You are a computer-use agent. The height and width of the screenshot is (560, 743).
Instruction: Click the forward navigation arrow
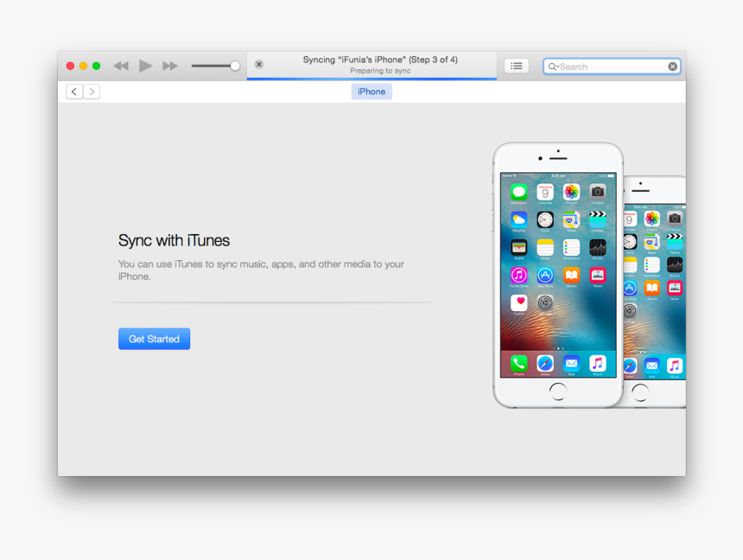tap(92, 91)
